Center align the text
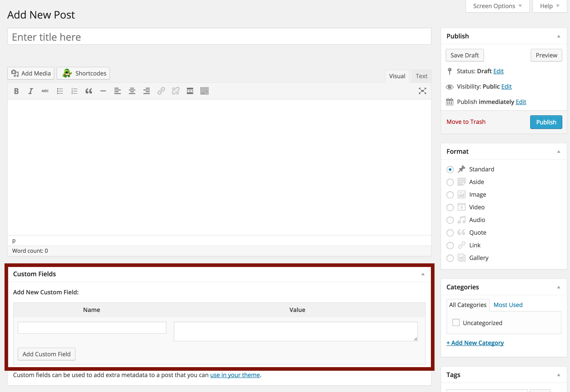The height and width of the screenshot is (392, 570). 132,91
